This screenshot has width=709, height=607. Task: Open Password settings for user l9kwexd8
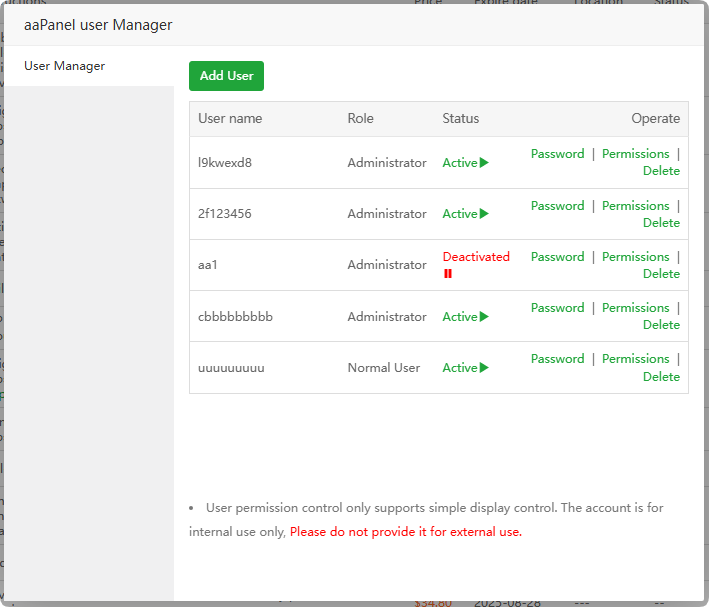point(557,154)
